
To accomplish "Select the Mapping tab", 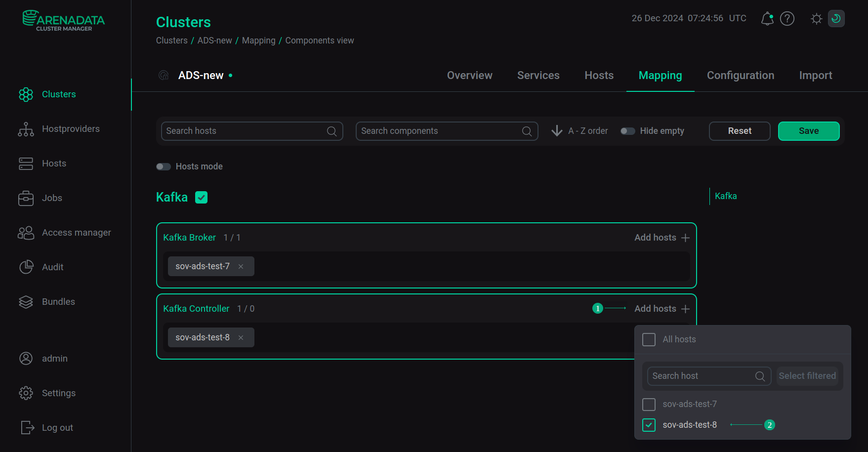I will pos(661,76).
